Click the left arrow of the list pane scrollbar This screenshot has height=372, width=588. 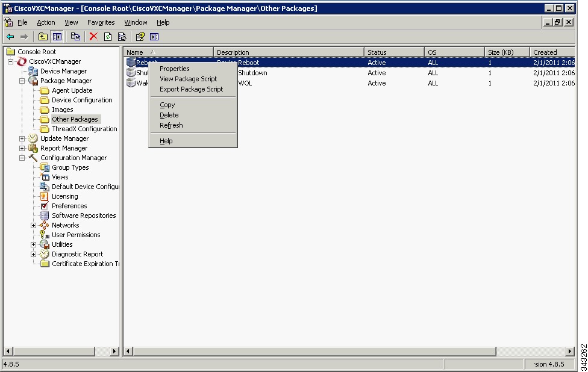coord(128,352)
